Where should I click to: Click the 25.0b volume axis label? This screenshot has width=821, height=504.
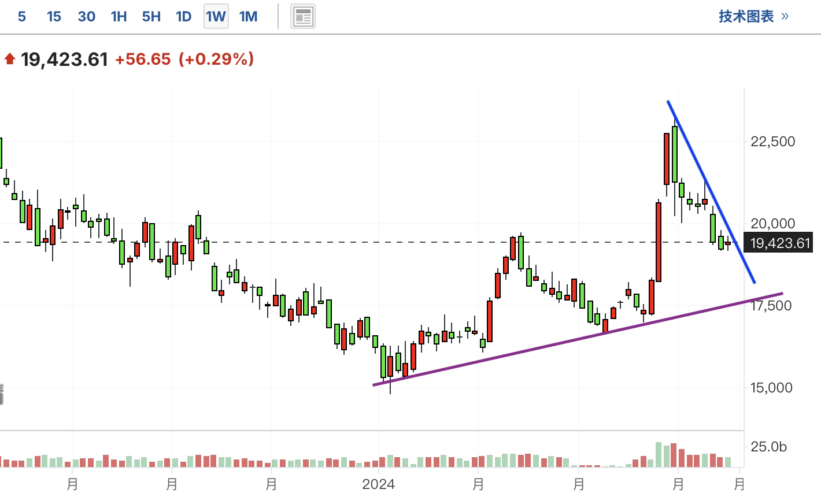(x=768, y=447)
